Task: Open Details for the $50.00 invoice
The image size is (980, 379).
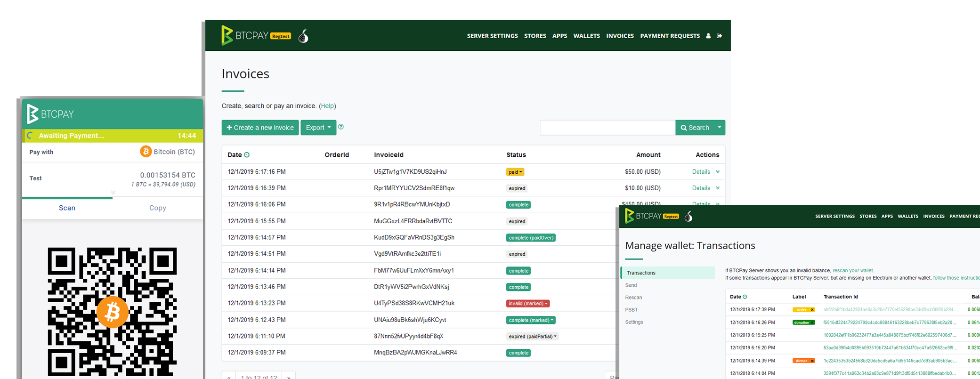Action: tap(701, 172)
